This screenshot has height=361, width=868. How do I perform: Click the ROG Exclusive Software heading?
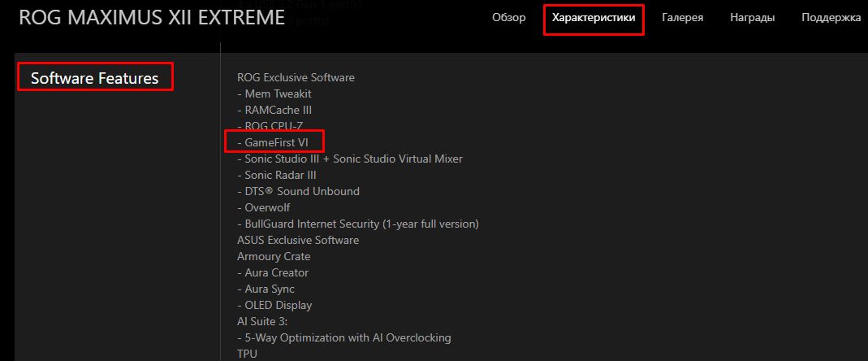(296, 77)
